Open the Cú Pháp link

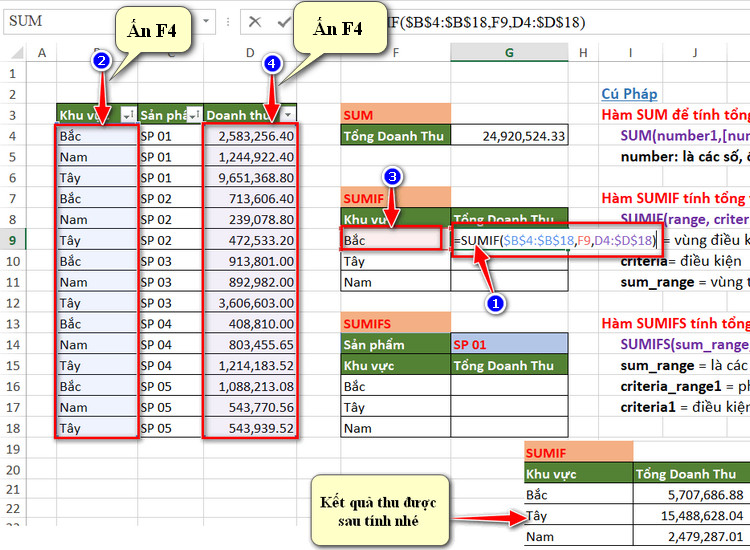click(x=629, y=94)
